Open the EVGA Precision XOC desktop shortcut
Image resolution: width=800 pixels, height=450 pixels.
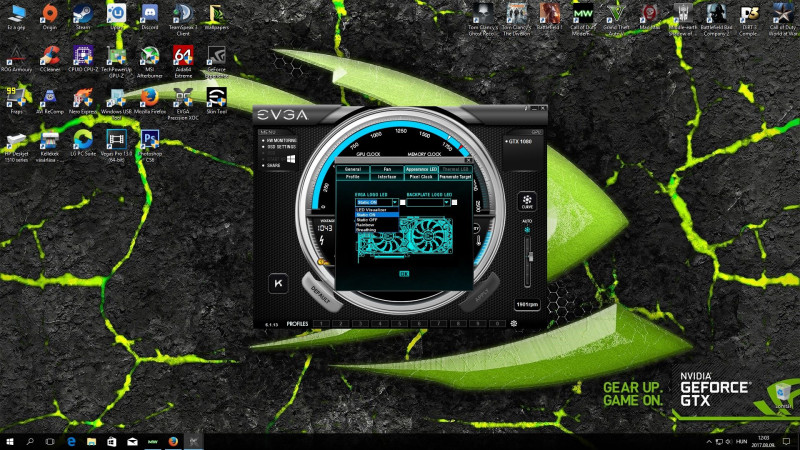click(183, 104)
